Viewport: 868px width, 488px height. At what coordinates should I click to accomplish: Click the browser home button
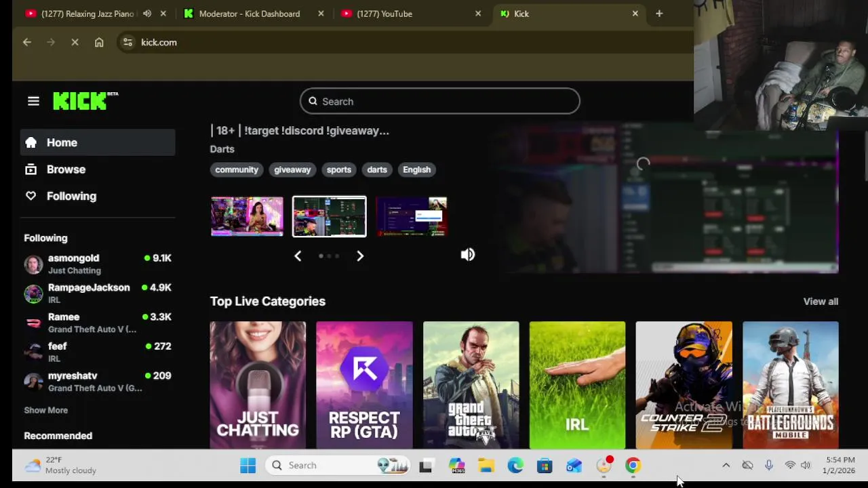[x=99, y=42]
